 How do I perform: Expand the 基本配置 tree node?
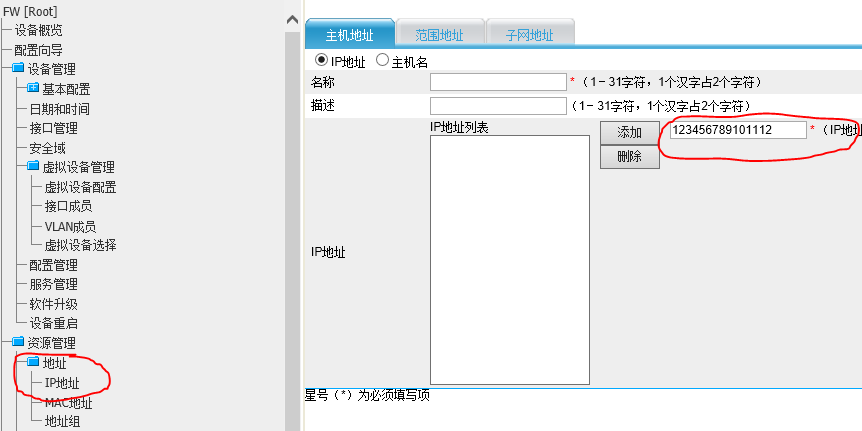(66, 89)
